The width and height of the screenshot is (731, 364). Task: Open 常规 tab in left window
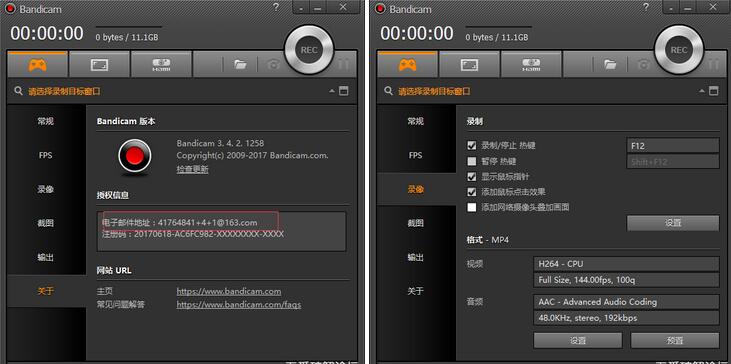coord(46,121)
